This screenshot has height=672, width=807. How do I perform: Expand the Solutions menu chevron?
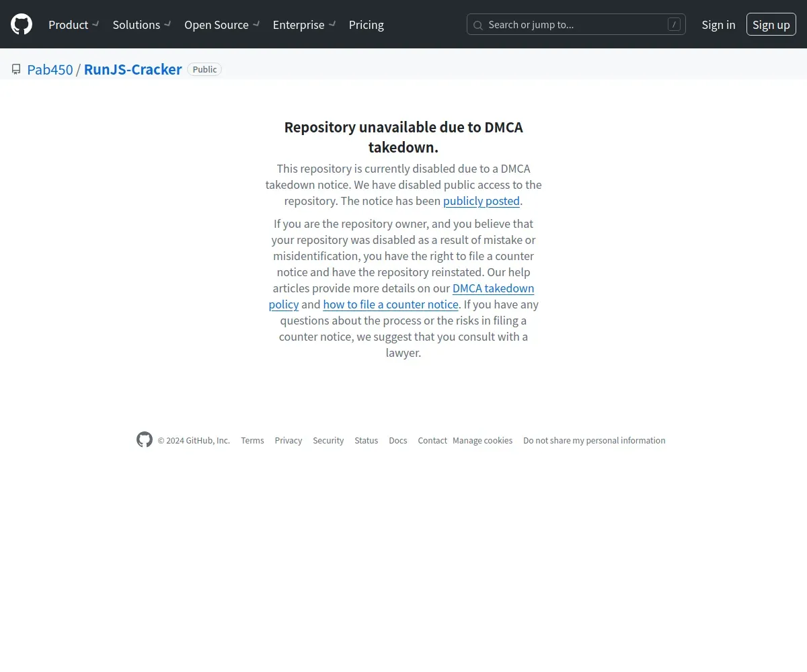pyautogui.click(x=167, y=24)
